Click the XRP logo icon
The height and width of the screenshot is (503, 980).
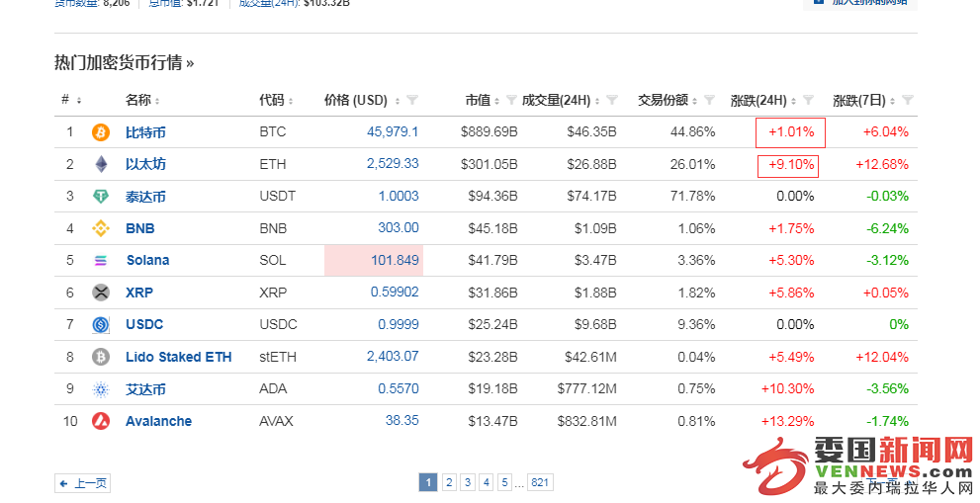coord(101,293)
